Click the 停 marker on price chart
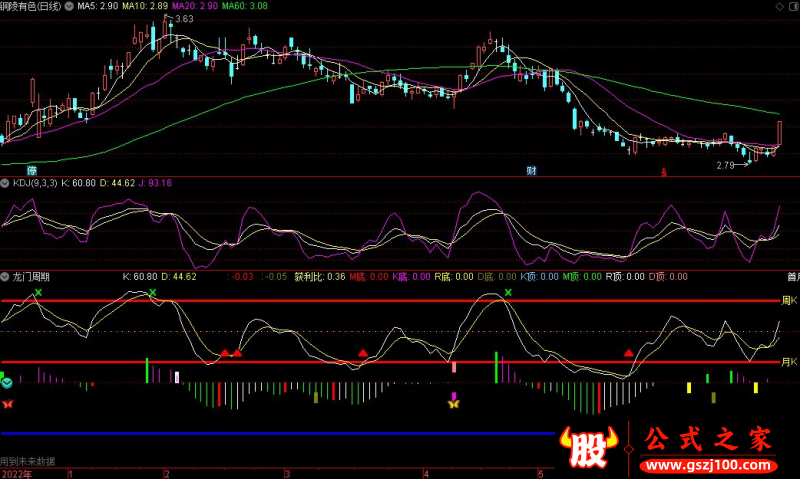Image resolution: width=800 pixels, height=479 pixels. 32,170
